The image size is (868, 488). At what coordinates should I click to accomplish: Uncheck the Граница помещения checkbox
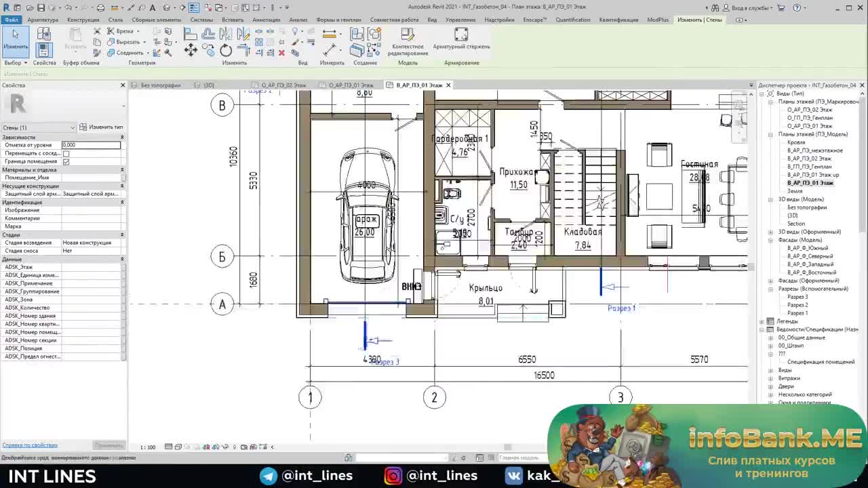(66, 161)
